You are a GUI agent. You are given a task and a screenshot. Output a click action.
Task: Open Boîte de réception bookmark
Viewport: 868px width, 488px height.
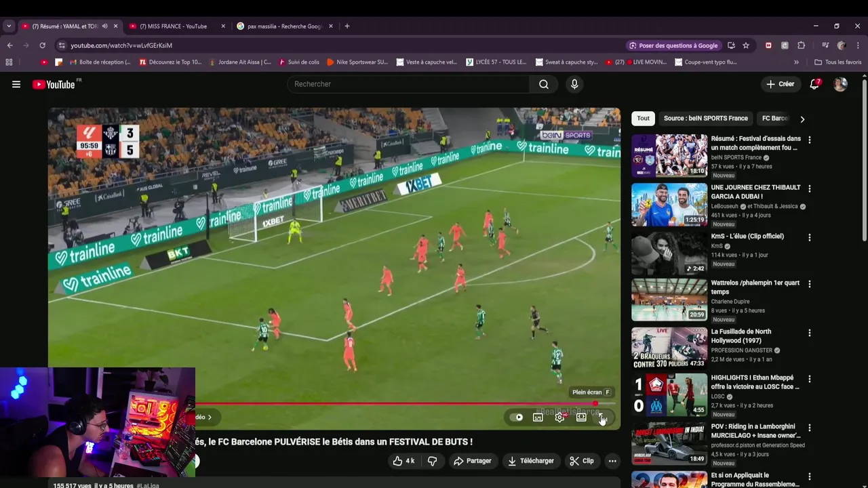tap(100, 62)
